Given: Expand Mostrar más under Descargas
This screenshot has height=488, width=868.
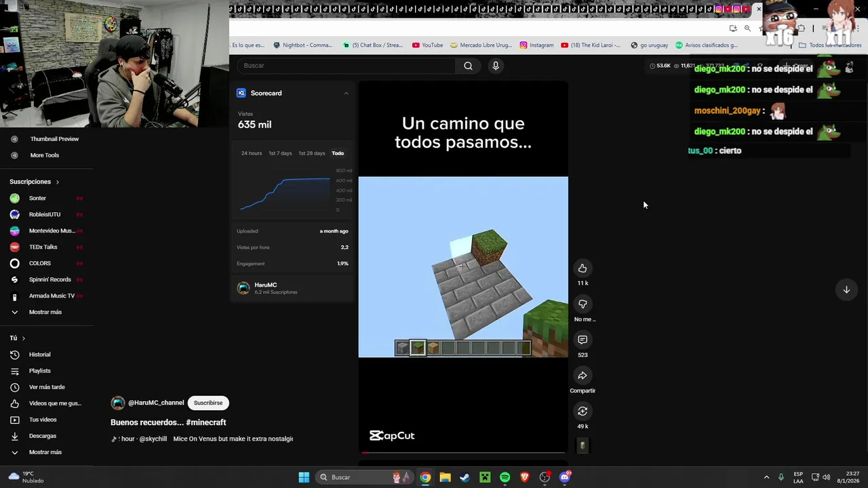Looking at the screenshot, I should (x=46, y=452).
